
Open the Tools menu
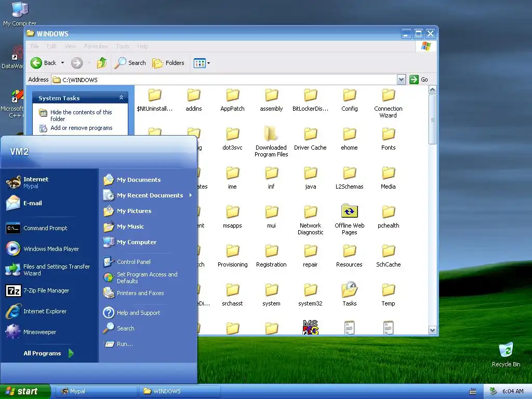tap(122, 46)
